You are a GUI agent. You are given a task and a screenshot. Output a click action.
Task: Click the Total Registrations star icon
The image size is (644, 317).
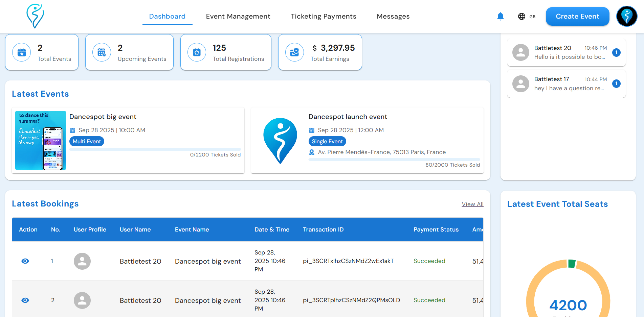click(x=197, y=52)
